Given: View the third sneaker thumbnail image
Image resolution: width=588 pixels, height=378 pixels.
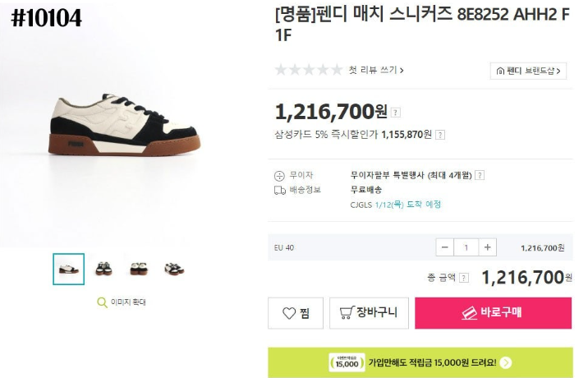Looking at the screenshot, I should 138,269.
